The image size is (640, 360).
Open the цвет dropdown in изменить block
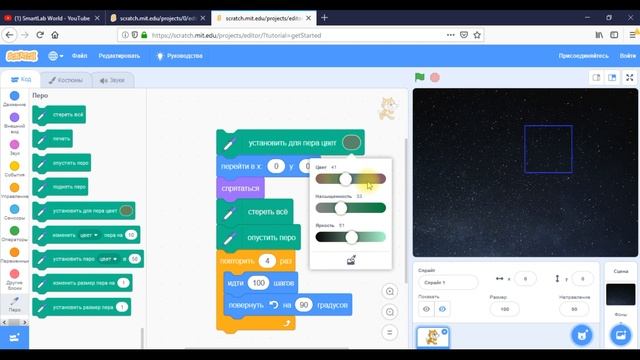pos(89,235)
